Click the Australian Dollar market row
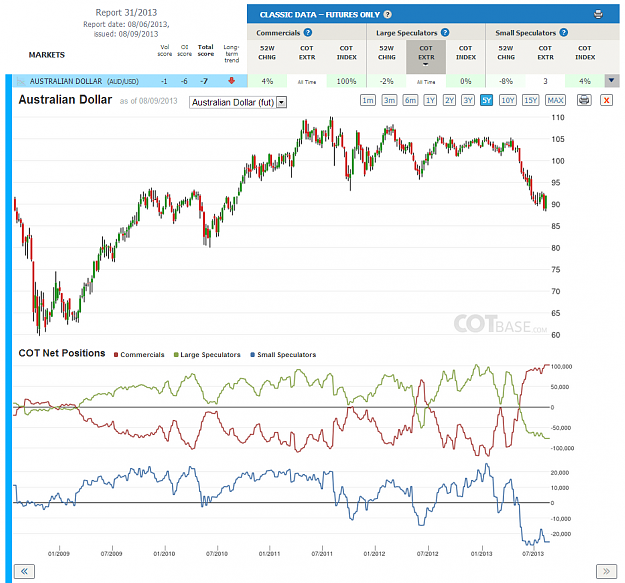 130,81
